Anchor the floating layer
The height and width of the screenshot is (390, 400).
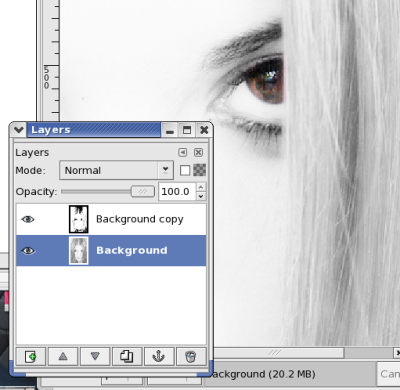click(x=159, y=356)
